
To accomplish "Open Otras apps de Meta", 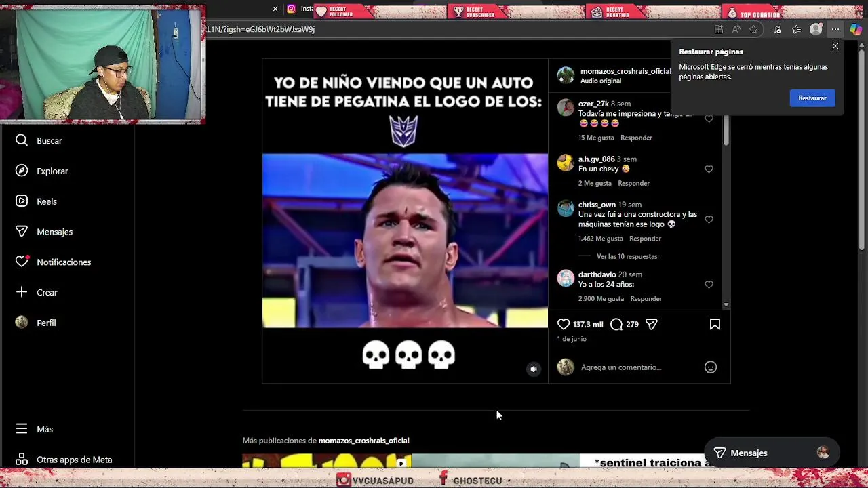I will [64, 460].
